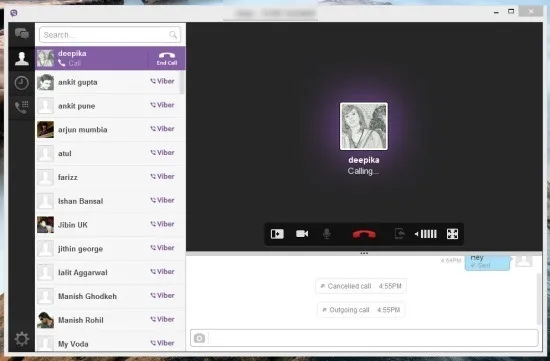The image size is (550, 361).
Task: Select contact My Voda
Action: [x=110, y=343]
